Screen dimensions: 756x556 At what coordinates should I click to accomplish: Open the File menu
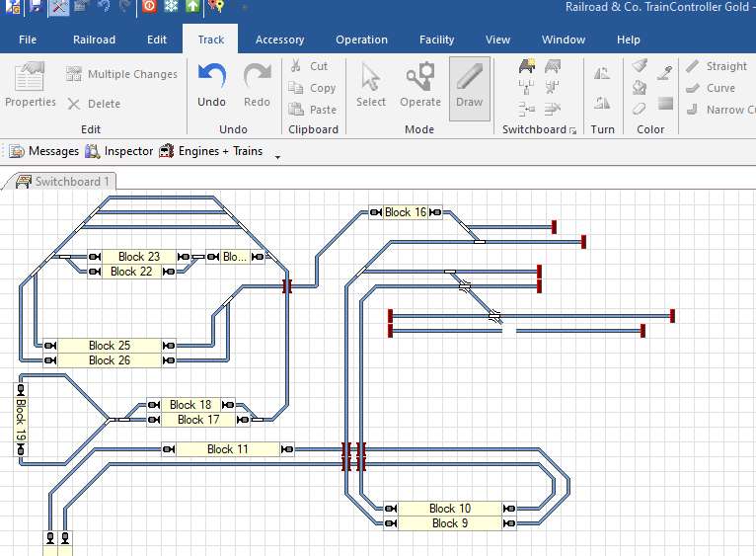28,40
